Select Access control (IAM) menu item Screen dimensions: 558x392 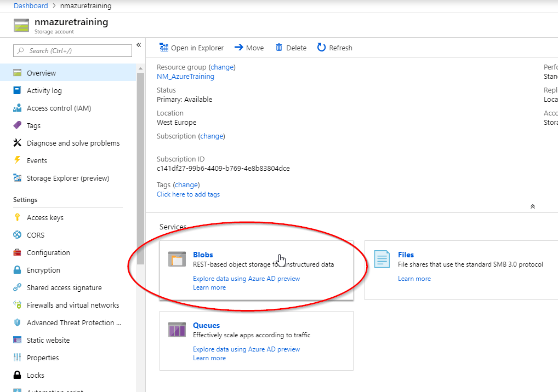tap(59, 108)
